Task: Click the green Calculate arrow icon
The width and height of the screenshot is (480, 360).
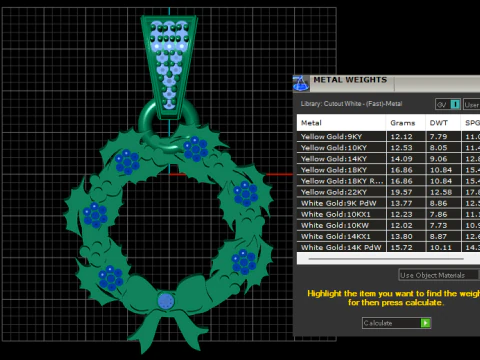Action: pos(426,323)
